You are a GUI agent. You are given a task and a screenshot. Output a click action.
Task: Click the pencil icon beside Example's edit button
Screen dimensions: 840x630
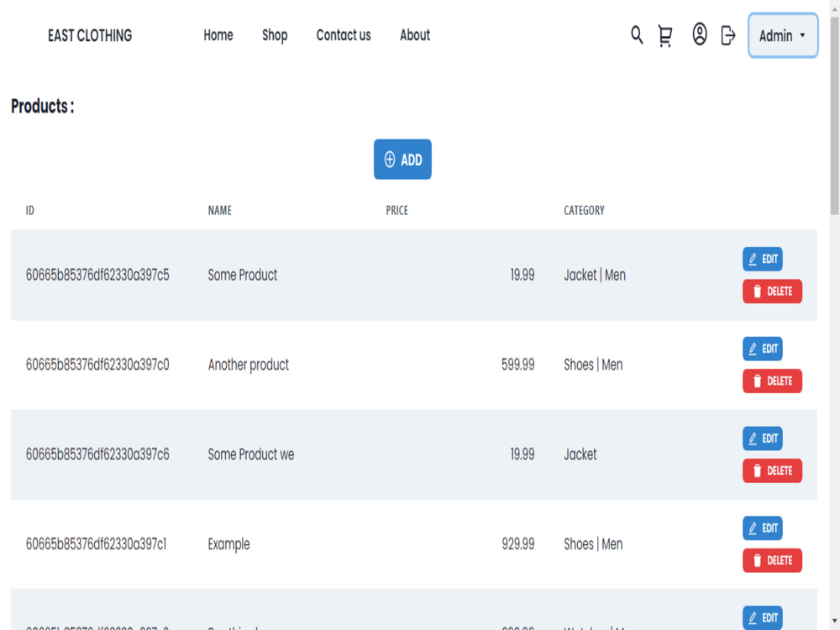pos(752,528)
